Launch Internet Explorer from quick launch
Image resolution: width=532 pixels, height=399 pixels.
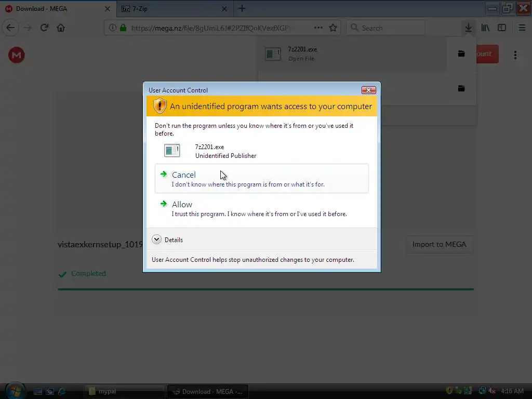(62, 392)
